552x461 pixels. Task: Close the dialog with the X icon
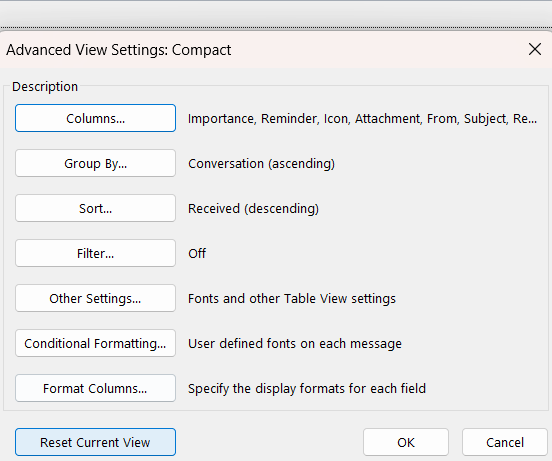pyautogui.click(x=535, y=49)
